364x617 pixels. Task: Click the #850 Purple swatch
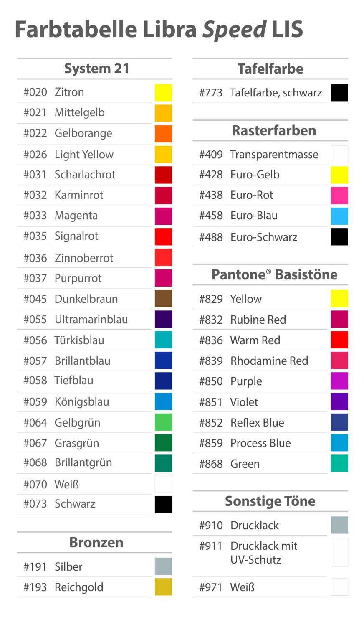[x=339, y=381]
